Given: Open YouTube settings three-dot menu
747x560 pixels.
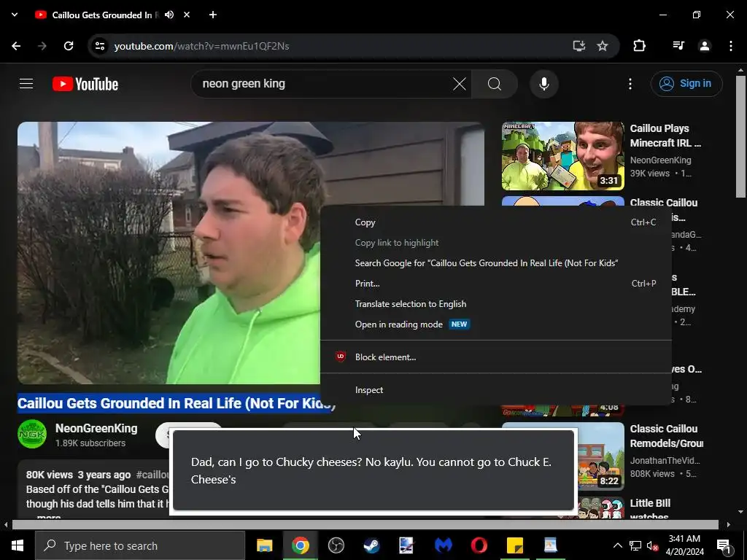Looking at the screenshot, I should 630,84.
